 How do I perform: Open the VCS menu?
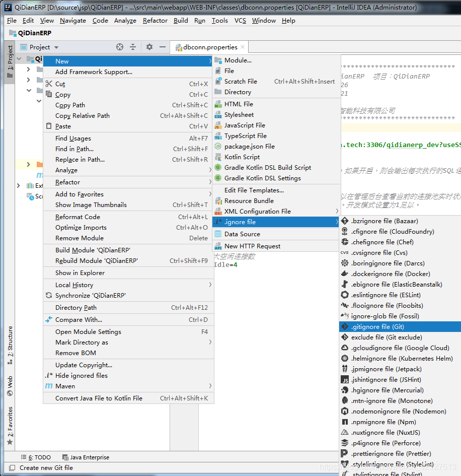tap(240, 20)
